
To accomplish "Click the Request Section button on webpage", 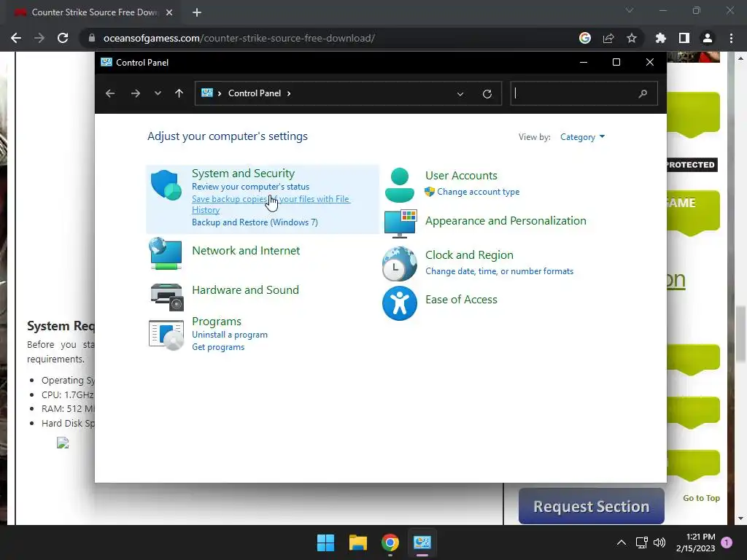I will 591,506.
